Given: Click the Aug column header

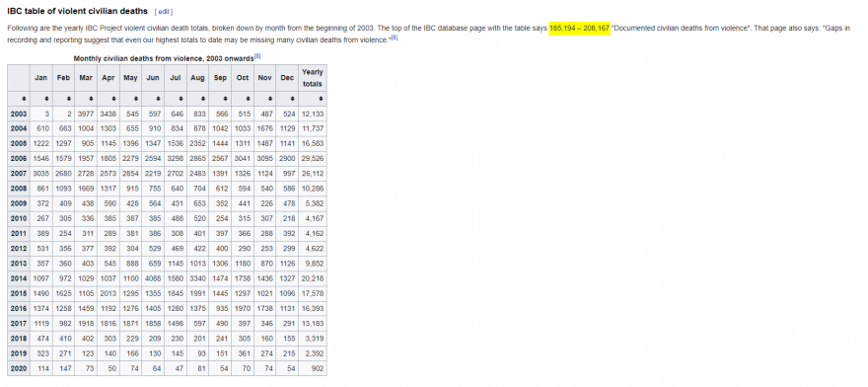Looking at the screenshot, I should coord(197,78).
